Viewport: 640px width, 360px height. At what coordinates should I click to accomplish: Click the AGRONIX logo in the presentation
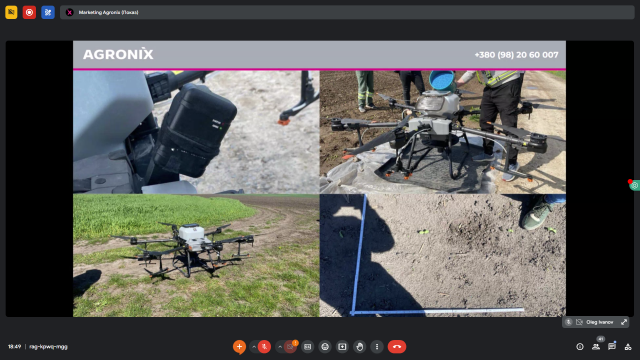click(x=118, y=54)
